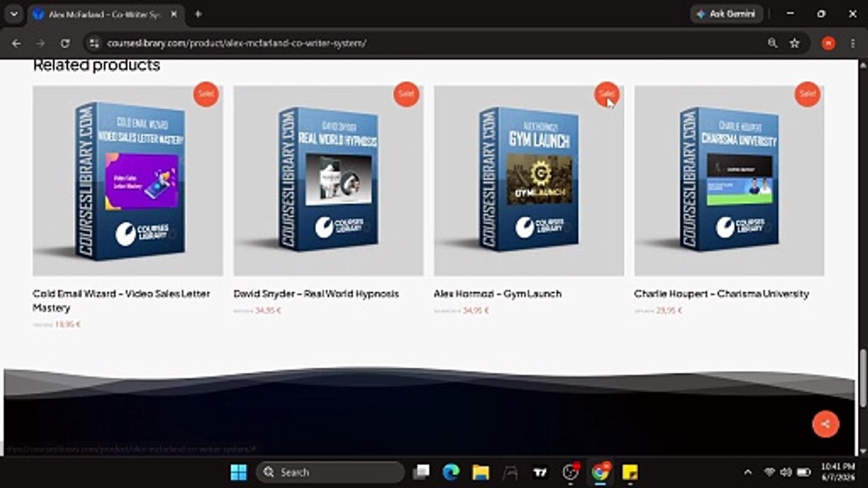Click Sale badge on Charisma University card
The image size is (868, 488).
(807, 94)
